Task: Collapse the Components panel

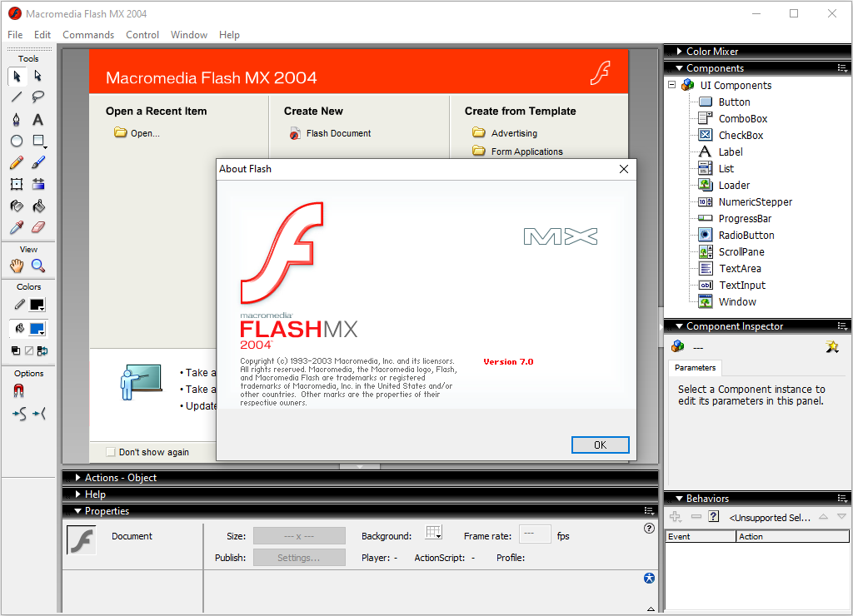Action: 680,68
